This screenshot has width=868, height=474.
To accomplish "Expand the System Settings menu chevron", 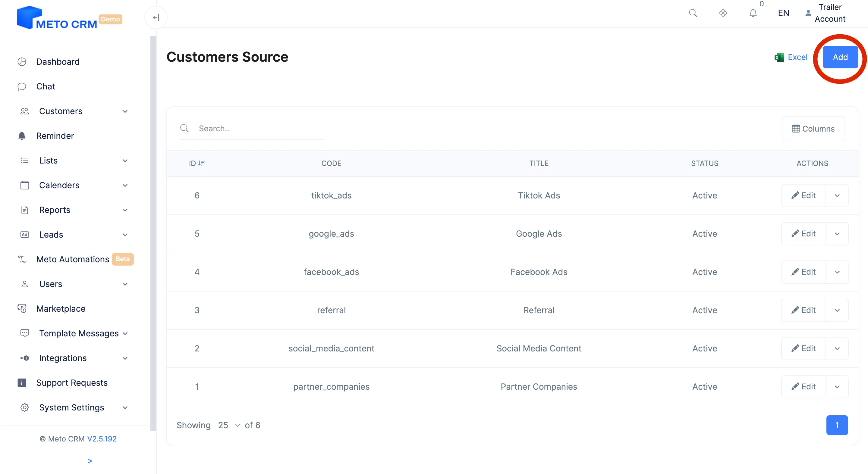I will click(x=125, y=407).
